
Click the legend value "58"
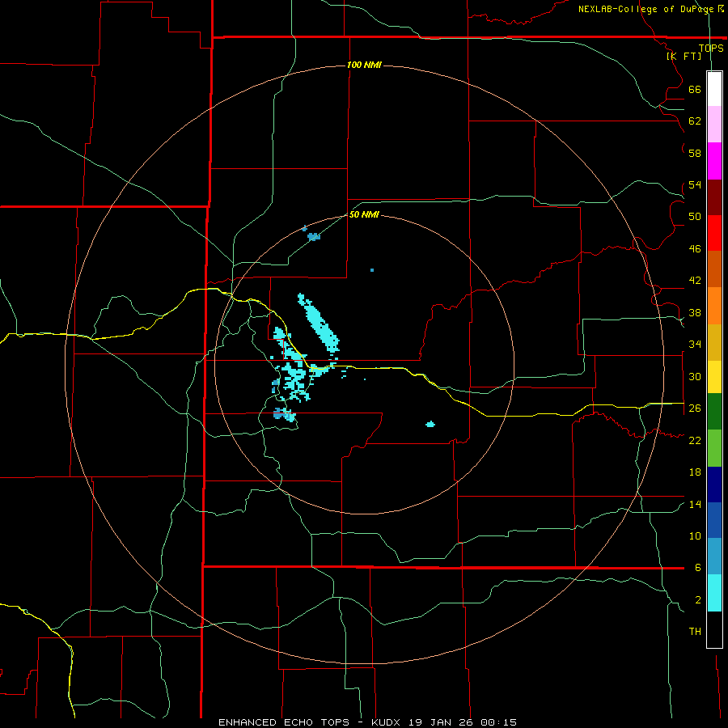[695, 153]
